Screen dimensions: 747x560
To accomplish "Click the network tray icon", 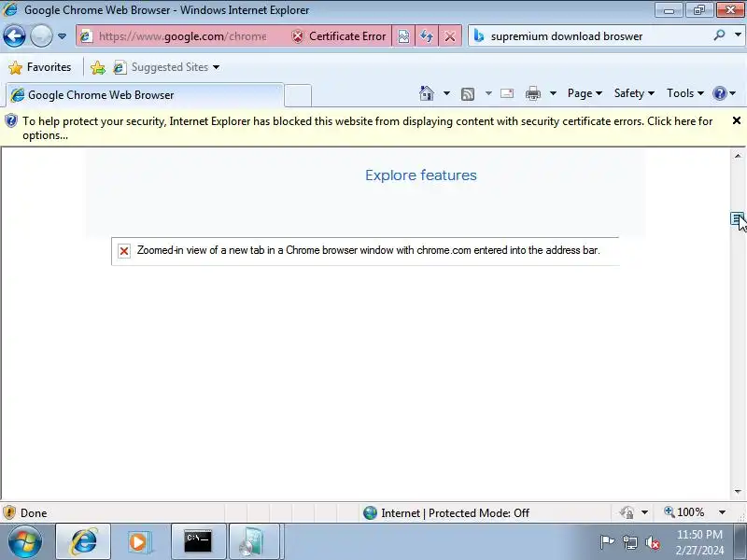I will [x=630, y=542].
